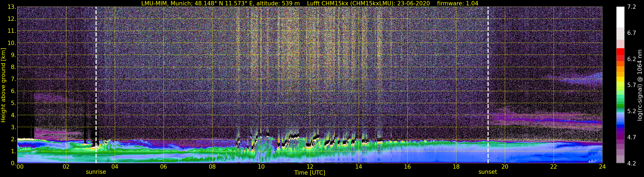The image size is (644, 177).
Task: Click the time axis tick label '08'
Action: point(212,167)
